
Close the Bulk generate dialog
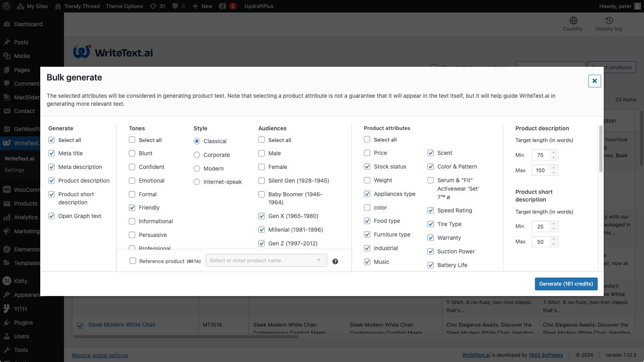(x=594, y=81)
